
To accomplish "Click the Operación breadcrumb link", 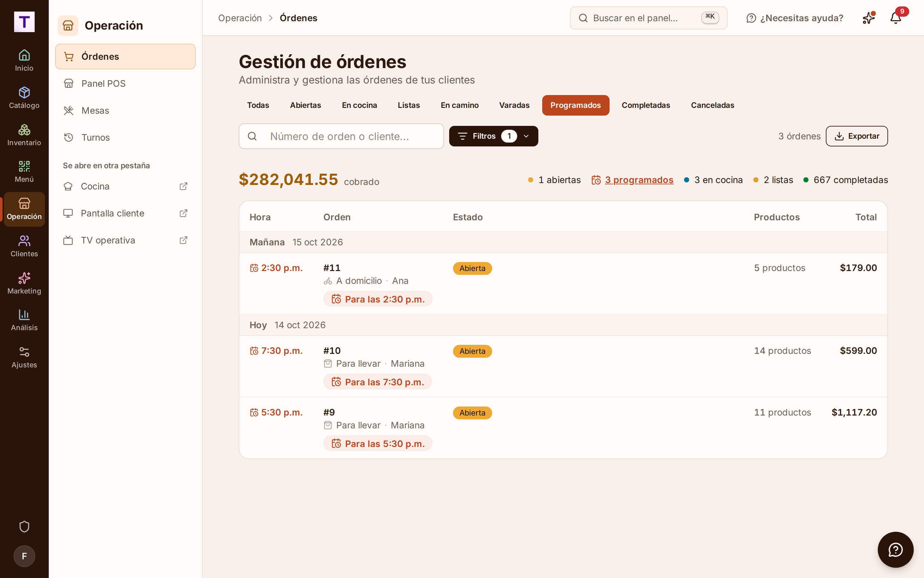I will [x=240, y=18].
